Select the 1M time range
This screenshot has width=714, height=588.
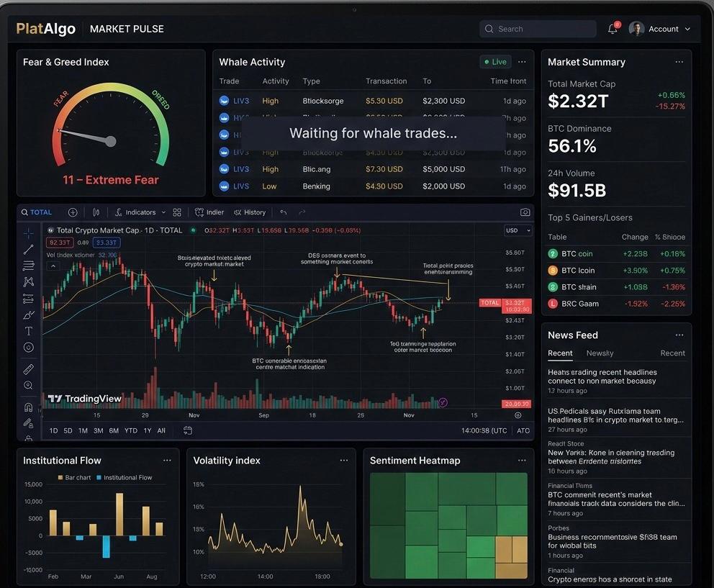click(x=83, y=430)
